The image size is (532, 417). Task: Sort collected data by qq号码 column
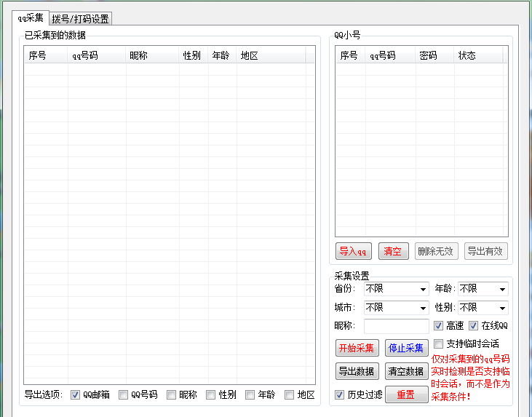tap(97, 55)
